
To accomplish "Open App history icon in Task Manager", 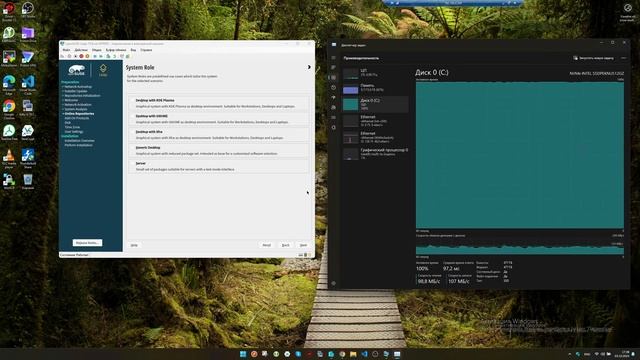I will (x=333, y=87).
